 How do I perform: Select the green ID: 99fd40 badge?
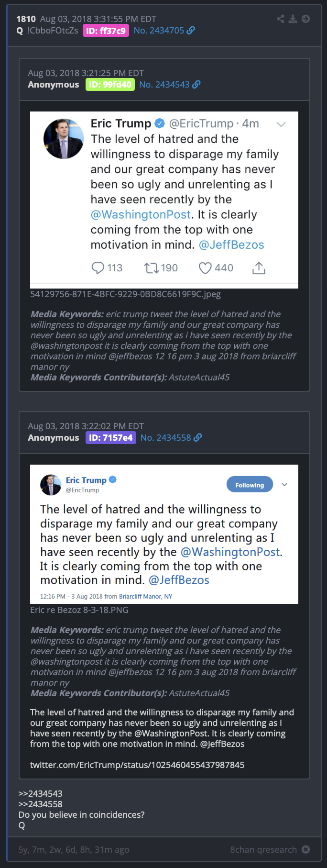[110, 85]
